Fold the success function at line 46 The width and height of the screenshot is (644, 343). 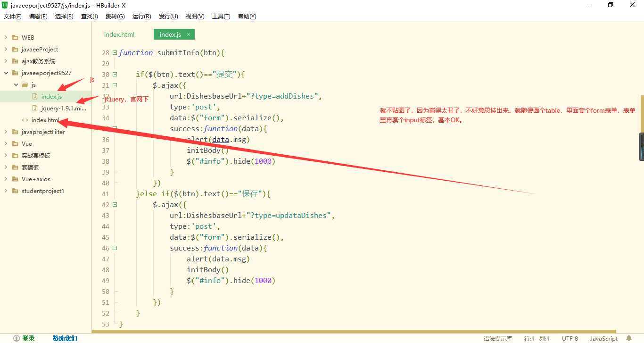click(x=115, y=248)
